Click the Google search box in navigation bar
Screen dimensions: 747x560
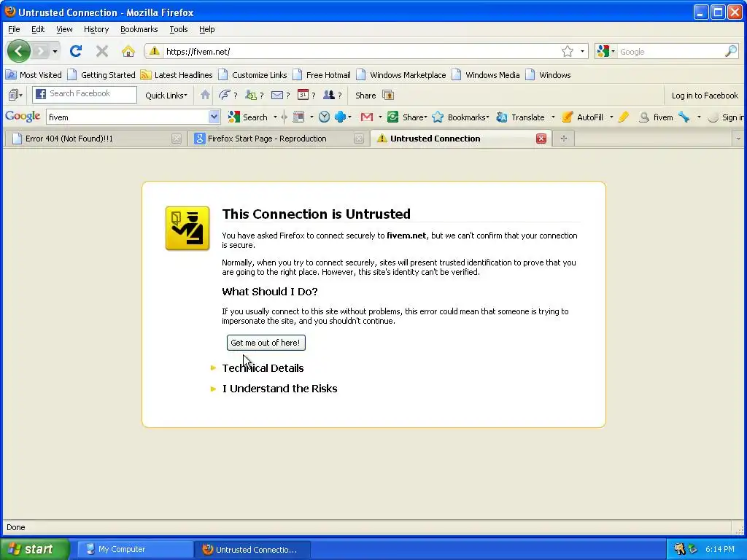671,52
